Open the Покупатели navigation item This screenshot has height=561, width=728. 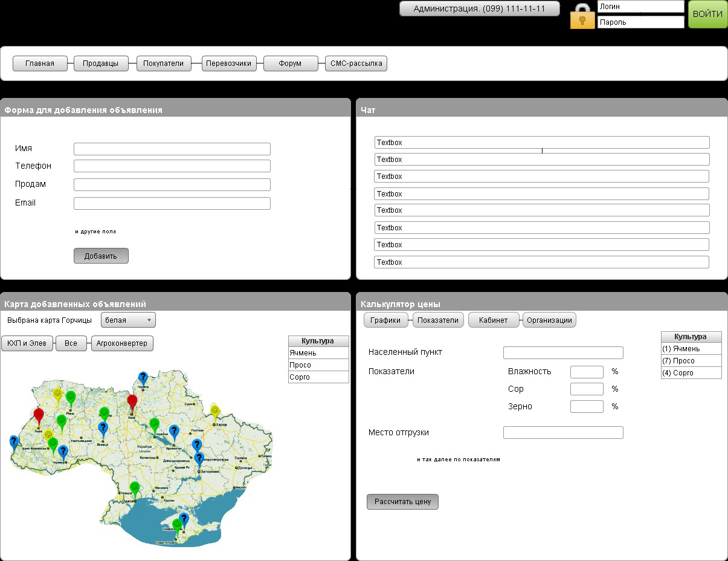point(164,63)
